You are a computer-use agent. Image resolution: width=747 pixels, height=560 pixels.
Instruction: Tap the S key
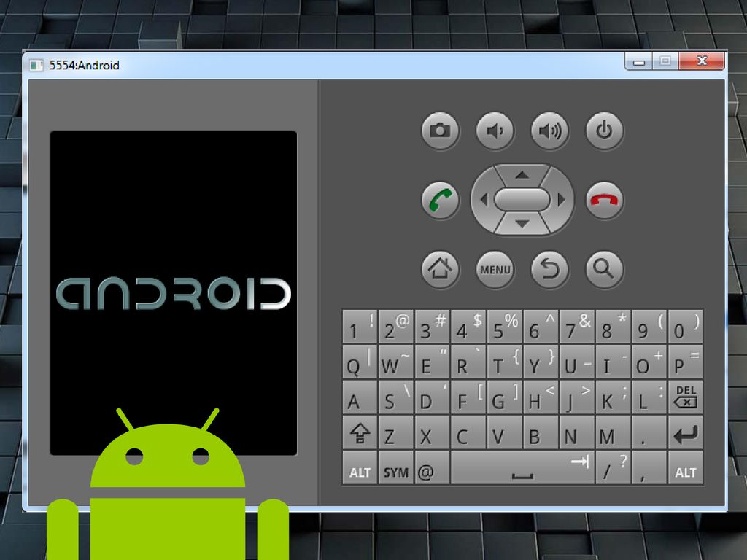396,397
